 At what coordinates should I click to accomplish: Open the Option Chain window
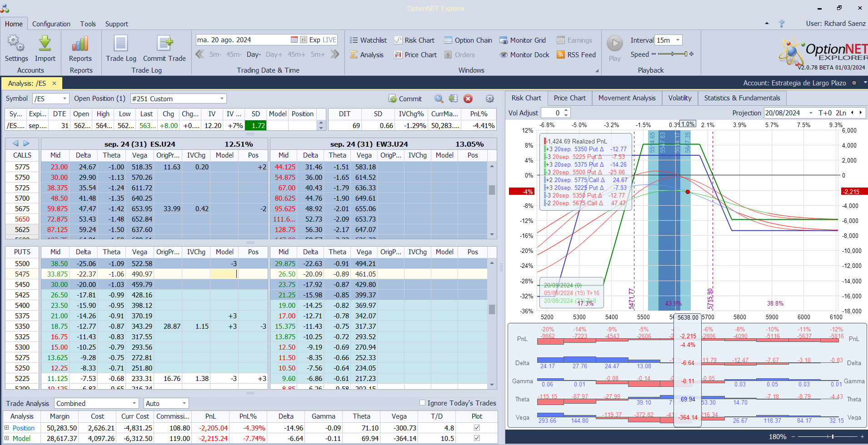coord(468,40)
